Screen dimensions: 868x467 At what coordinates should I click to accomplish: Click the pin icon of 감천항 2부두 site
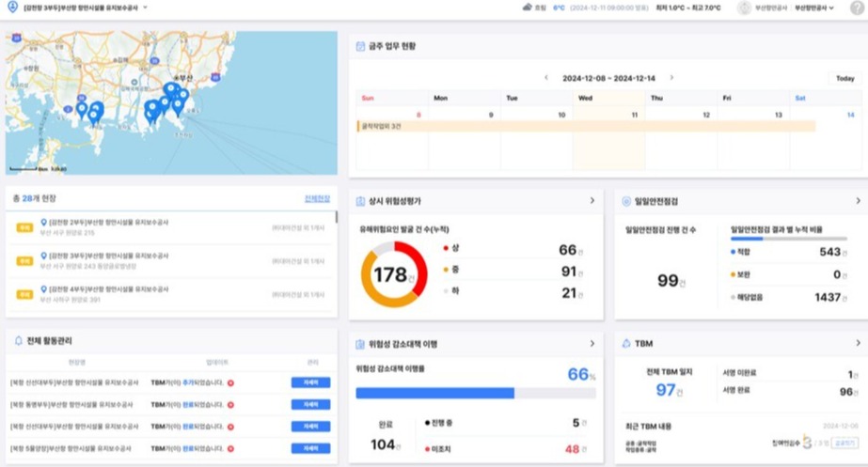click(44, 222)
